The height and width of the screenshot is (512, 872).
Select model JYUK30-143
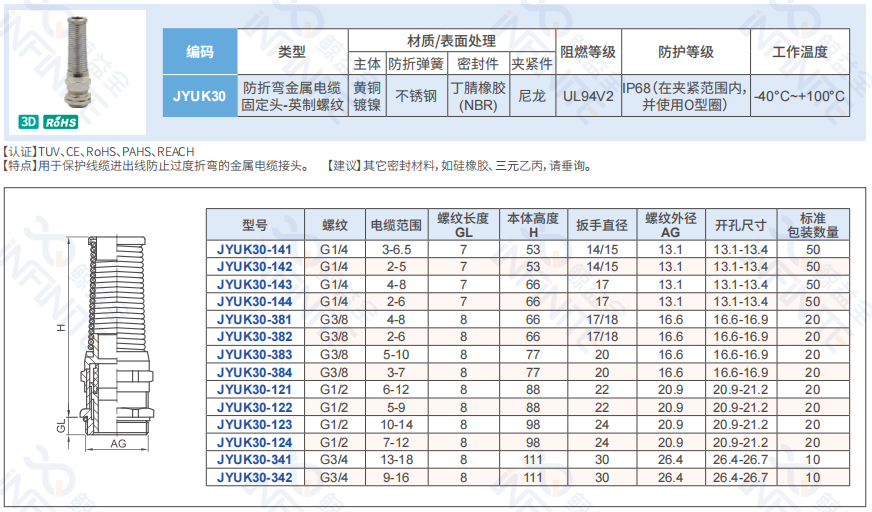click(255, 284)
